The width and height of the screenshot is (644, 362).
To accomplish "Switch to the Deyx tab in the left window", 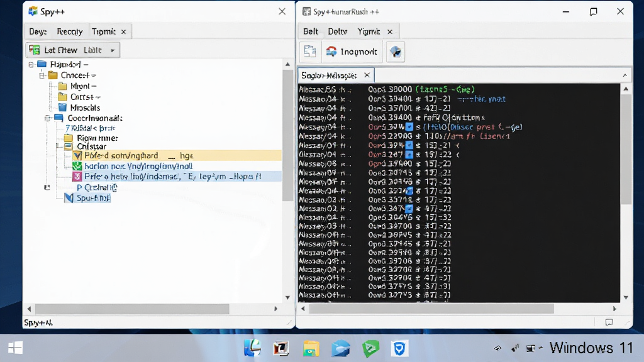I will tap(38, 31).
